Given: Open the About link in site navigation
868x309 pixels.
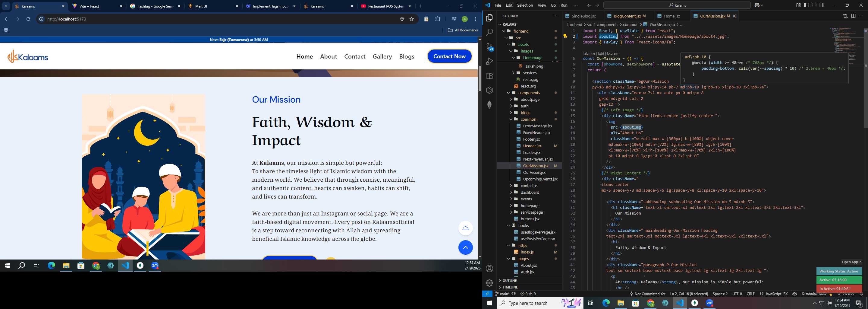Looking at the screenshot, I should click(x=328, y=56).
